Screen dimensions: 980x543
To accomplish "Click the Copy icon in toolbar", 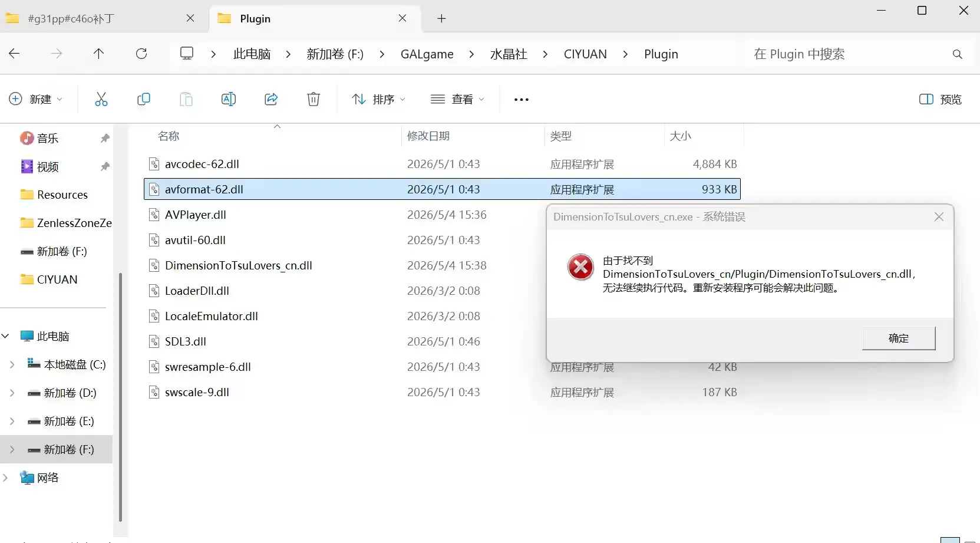I will [x=143, y=99].
